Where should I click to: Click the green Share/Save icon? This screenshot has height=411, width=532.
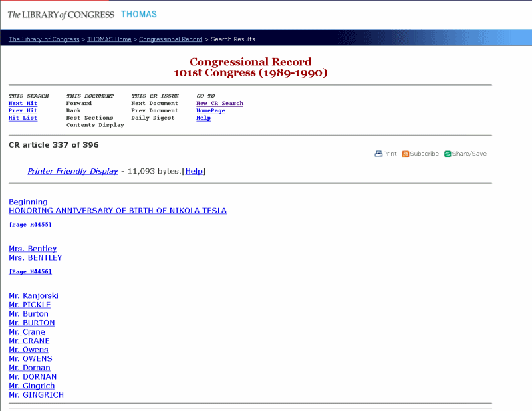click(x=448, y=154)
